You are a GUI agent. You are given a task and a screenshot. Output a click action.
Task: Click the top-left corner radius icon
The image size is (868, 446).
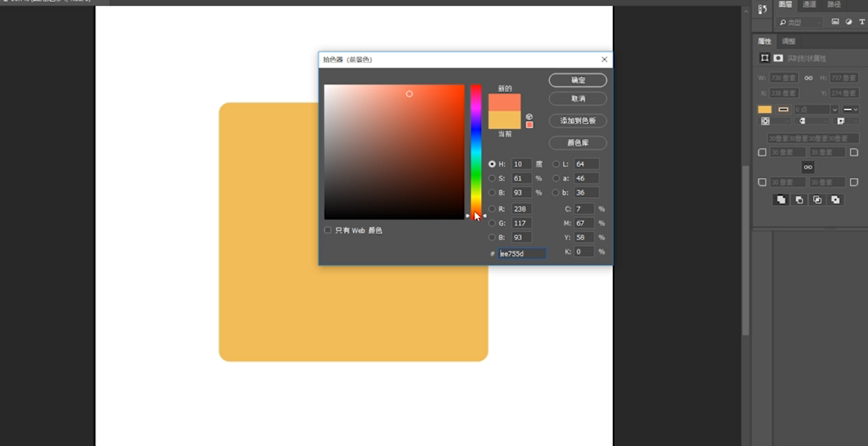762,153
